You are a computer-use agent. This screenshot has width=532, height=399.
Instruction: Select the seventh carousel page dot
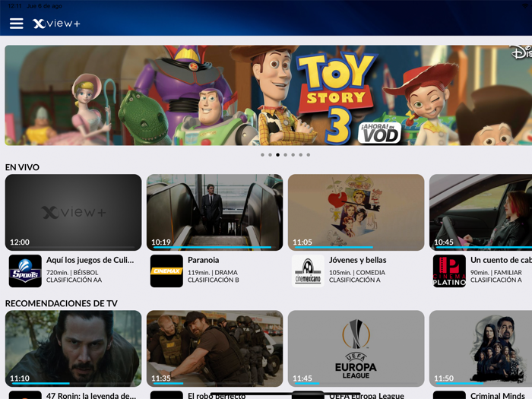pyautogui.click(x=309, y=155)
